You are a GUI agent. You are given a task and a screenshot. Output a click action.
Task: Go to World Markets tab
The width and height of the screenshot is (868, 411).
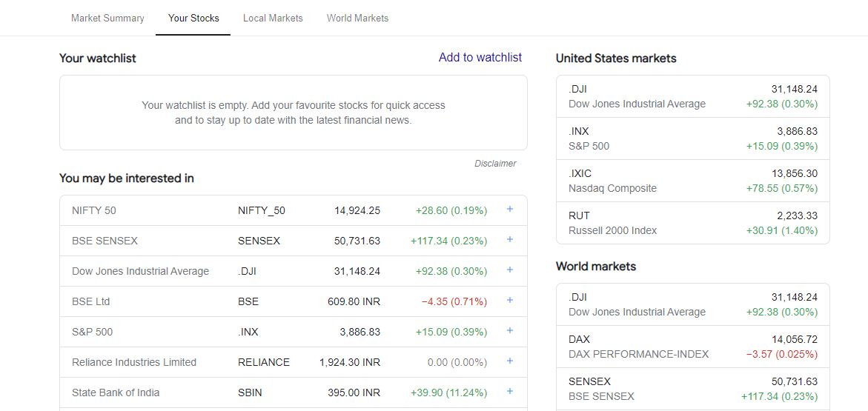357,19
